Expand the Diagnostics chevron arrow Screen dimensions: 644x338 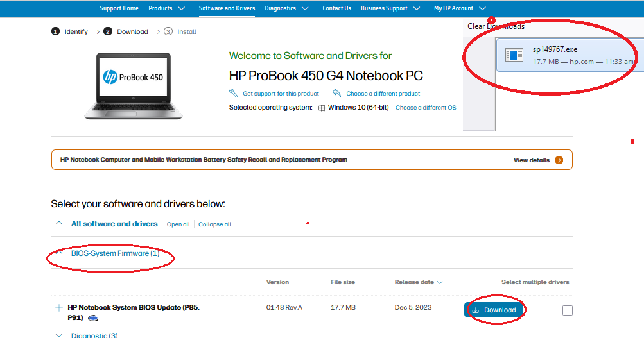point(305,8)
